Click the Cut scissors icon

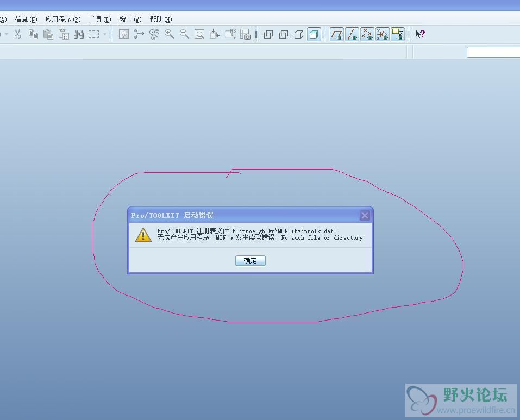(18, 34)
